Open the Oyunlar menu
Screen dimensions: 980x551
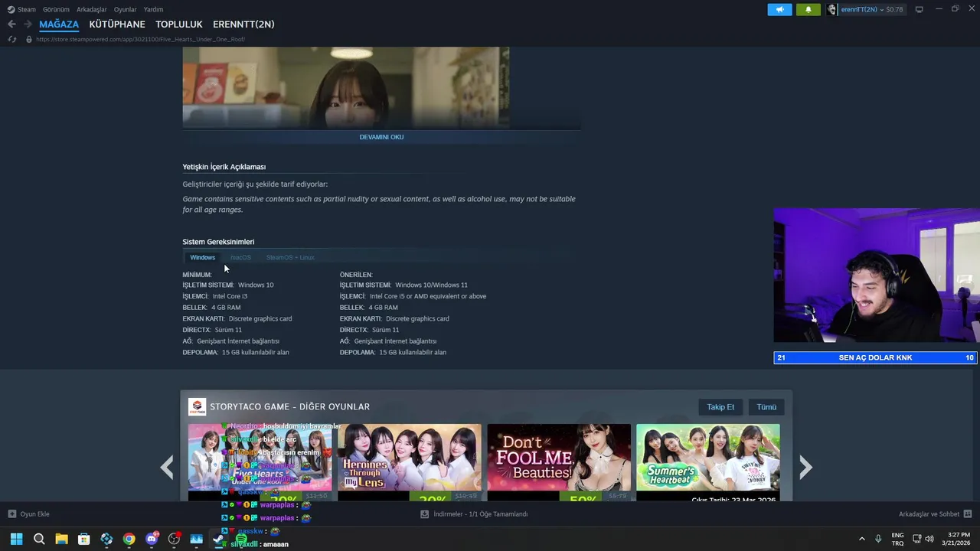(x=126, y=9)
